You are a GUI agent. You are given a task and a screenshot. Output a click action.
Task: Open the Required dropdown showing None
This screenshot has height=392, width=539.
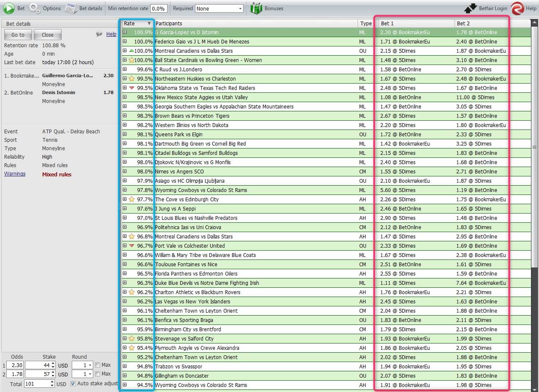pyautogui.click(x=219, y=8)
